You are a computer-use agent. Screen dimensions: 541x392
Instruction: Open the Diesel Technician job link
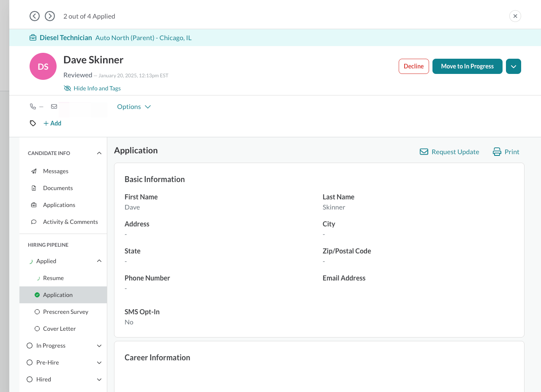coord(66,38)
